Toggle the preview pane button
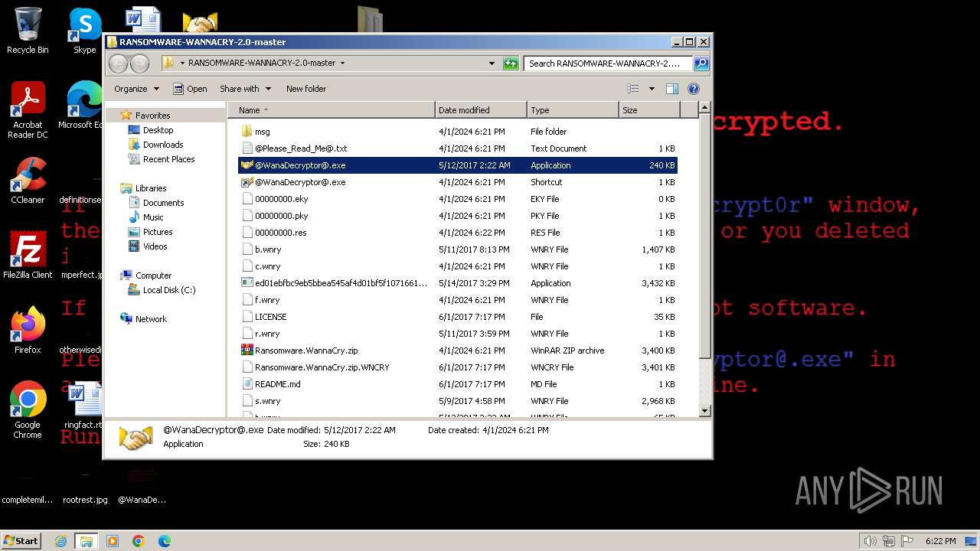Viewport: 980px width, 551px height. (672, 89)
